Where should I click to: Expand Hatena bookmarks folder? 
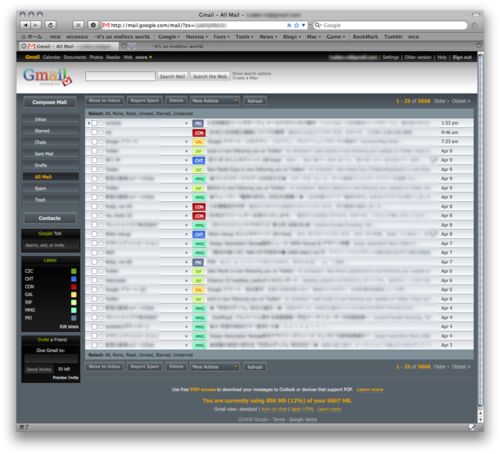[x=196, y=37]
